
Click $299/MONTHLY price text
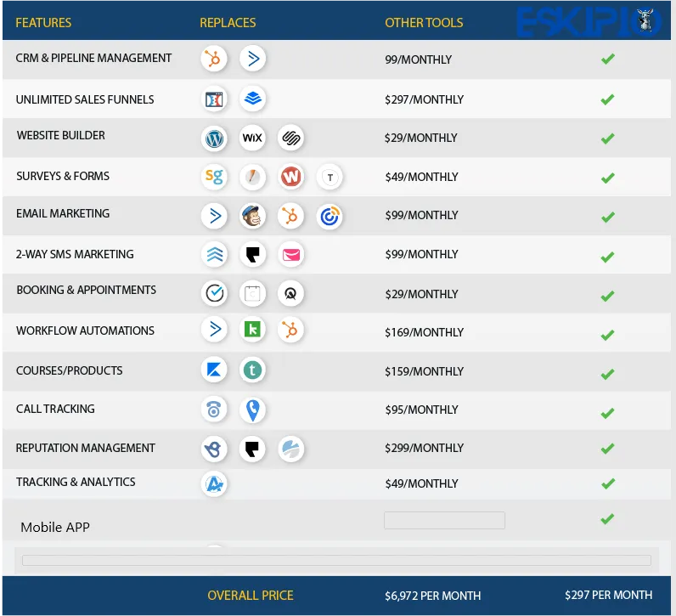tap(425, 448)
